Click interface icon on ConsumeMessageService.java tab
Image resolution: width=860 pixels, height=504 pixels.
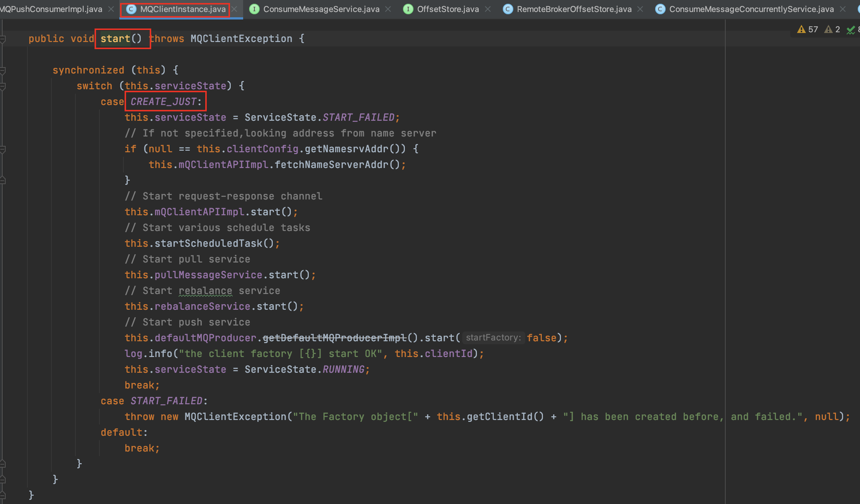tap(254, 9)
